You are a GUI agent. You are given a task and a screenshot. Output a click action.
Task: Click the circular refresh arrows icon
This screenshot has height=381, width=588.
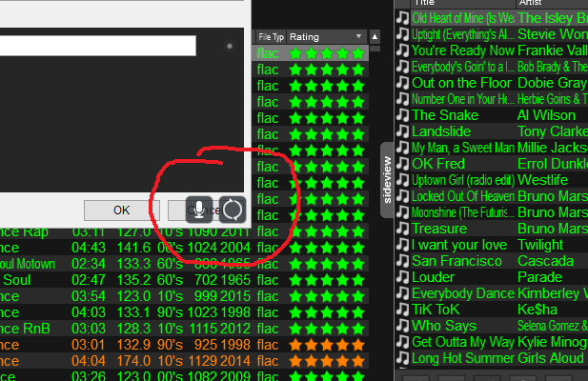[x=233, y=210]
